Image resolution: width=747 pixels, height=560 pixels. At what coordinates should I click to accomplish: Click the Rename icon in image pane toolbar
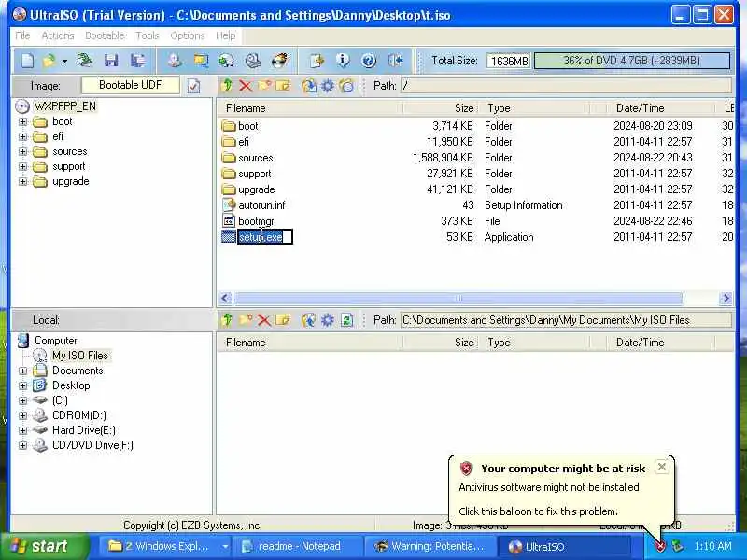(283, 86)
